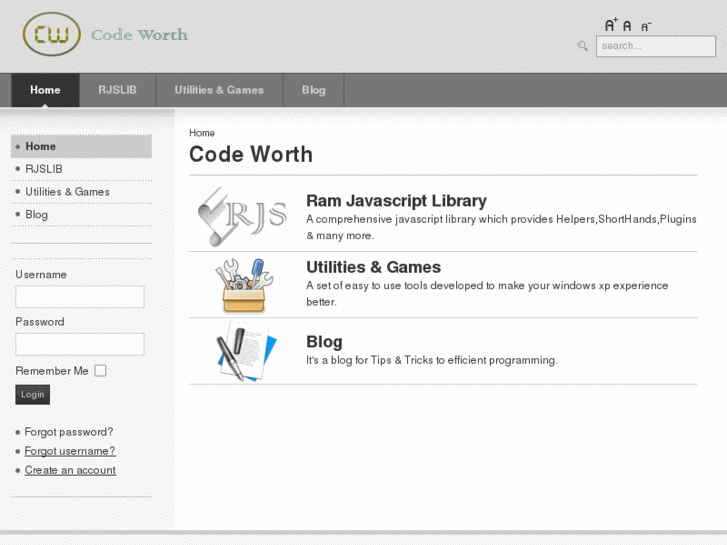Click the Password input field
This screenshot has width=727, height=545.
tap(80, 344)
